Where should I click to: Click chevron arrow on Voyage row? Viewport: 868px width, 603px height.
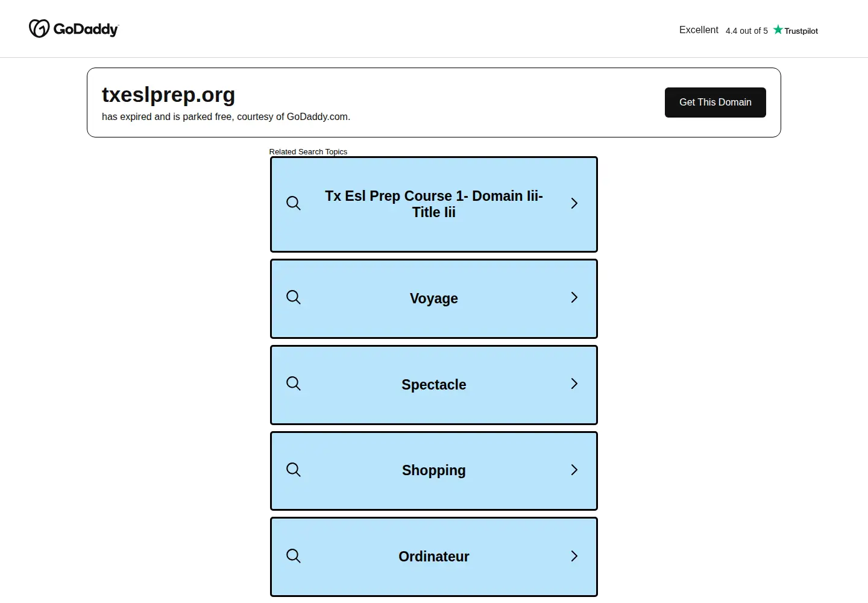(574, 297)
